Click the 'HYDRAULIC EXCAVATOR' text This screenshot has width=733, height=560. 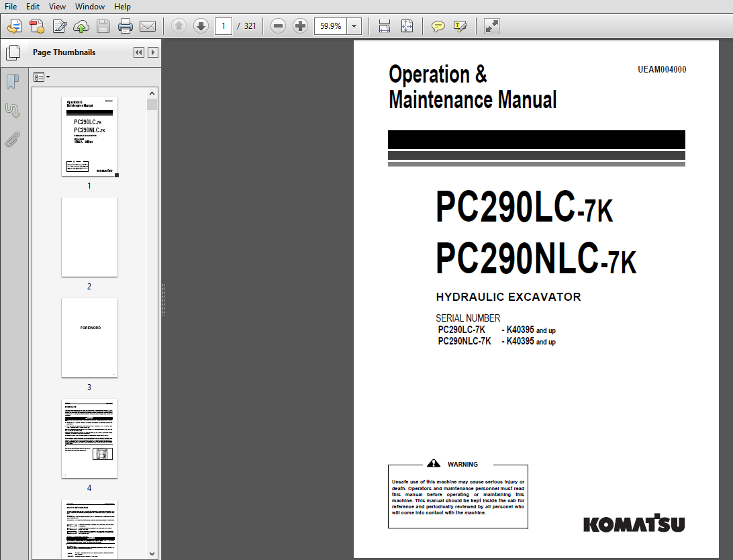pos(508,297)
